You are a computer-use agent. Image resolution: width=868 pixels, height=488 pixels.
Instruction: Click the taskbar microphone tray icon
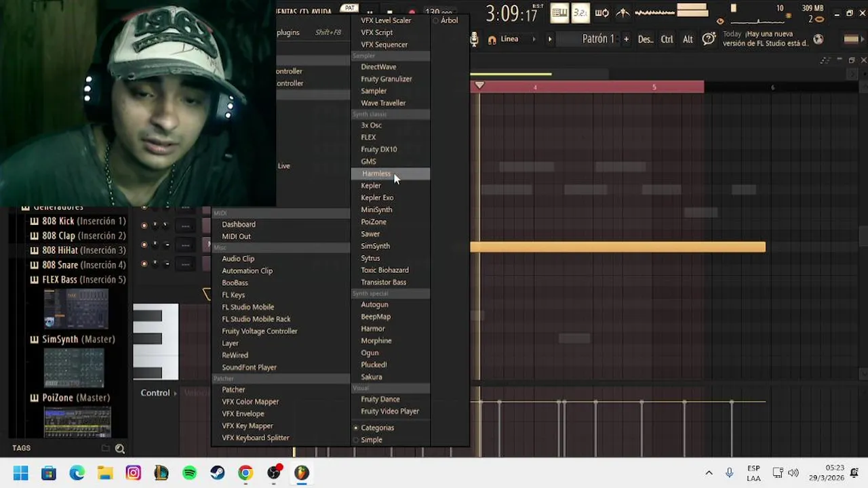point(730,473)
